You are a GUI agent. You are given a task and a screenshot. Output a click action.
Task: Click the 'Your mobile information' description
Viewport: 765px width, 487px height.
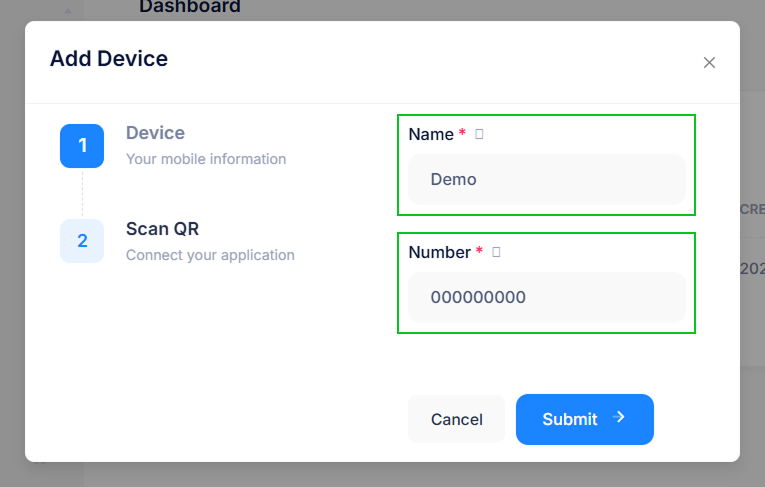tap(206, 159)
